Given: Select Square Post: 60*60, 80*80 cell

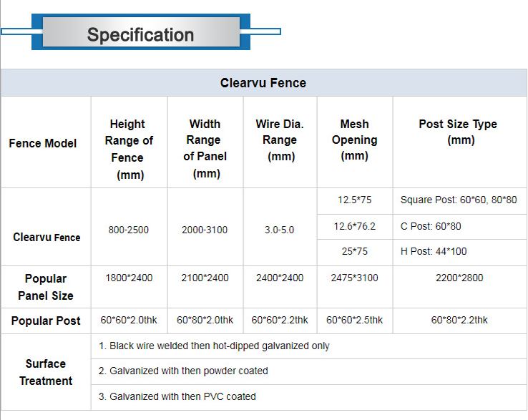Looking at the screenshot, I should [x=459, y=200].
